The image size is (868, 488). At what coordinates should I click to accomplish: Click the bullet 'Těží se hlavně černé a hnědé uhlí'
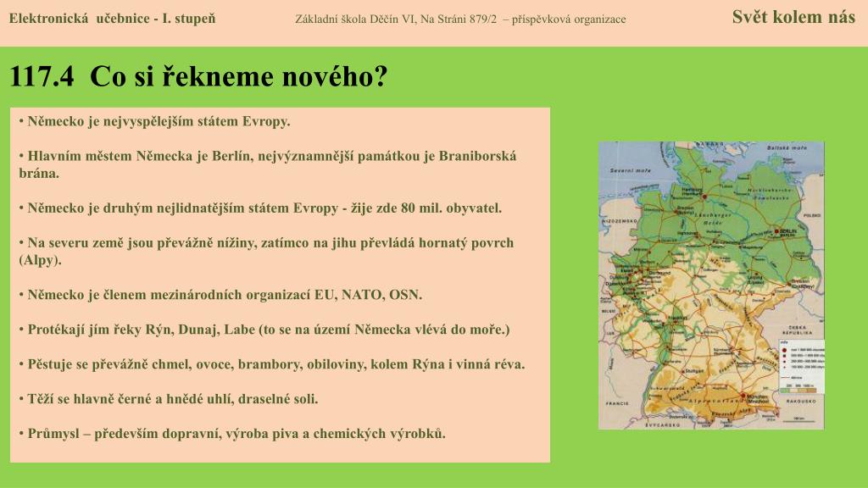[169, 399]
